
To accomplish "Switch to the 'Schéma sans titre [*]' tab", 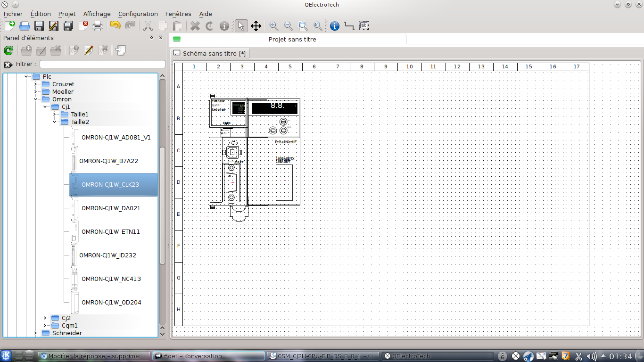I will pyautogui.click(x=209, y=53).
